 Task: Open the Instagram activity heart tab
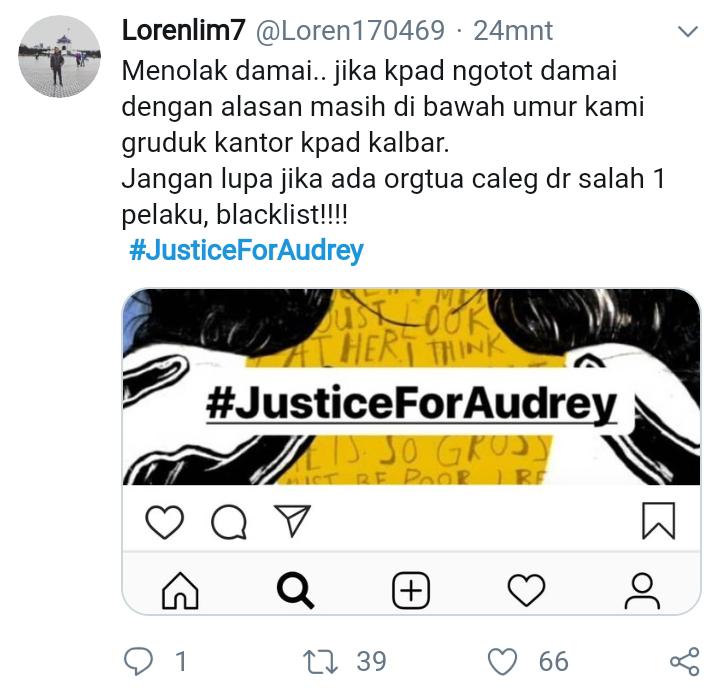[526, 591]
